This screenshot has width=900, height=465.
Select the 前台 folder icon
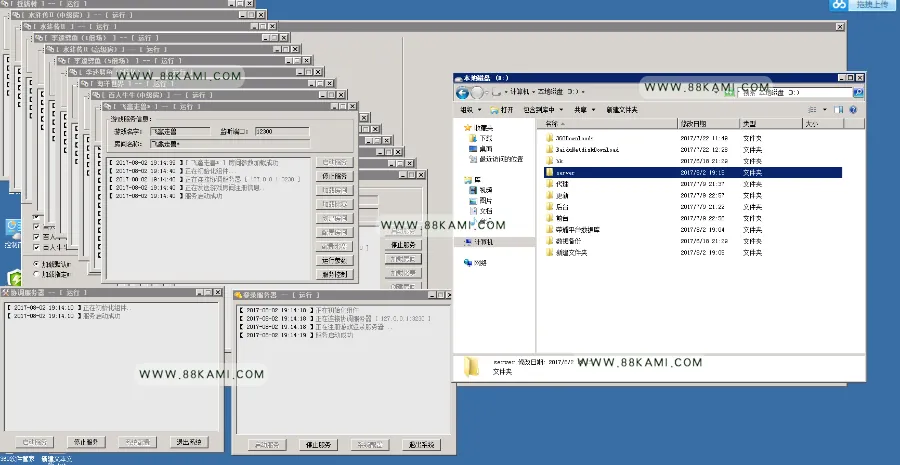[549, 218]
